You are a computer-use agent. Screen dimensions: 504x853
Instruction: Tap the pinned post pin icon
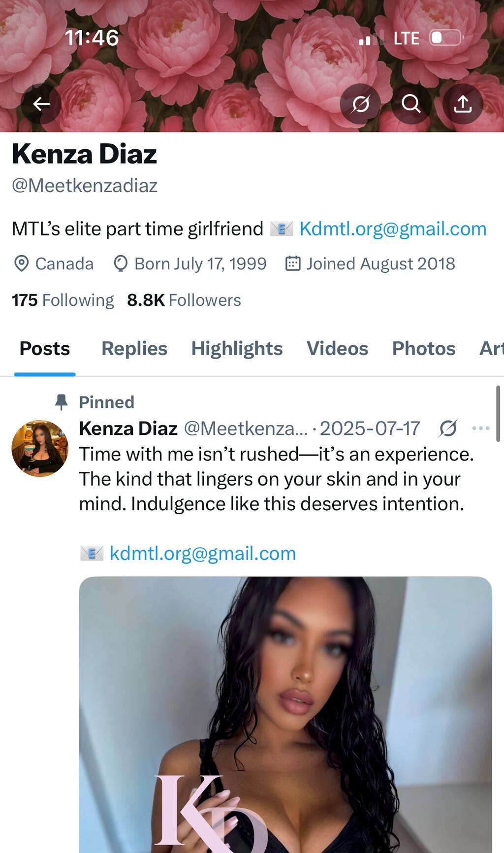(x=61, y=402)
